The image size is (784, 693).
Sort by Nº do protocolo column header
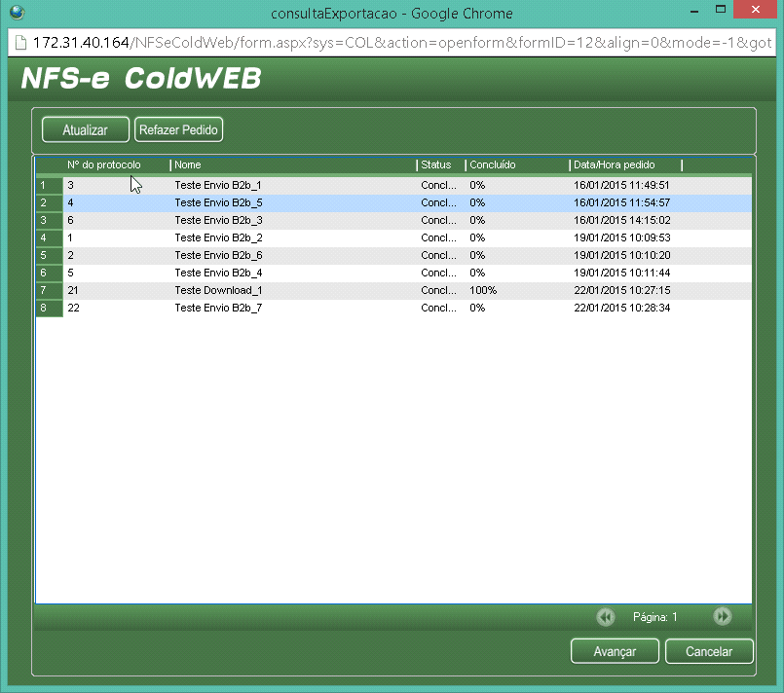pos(104,165)
